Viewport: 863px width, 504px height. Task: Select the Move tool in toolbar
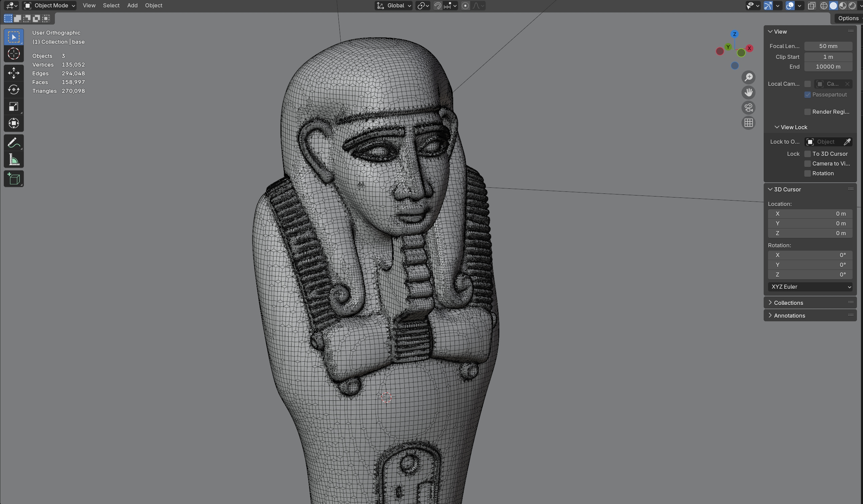(14, 73)
